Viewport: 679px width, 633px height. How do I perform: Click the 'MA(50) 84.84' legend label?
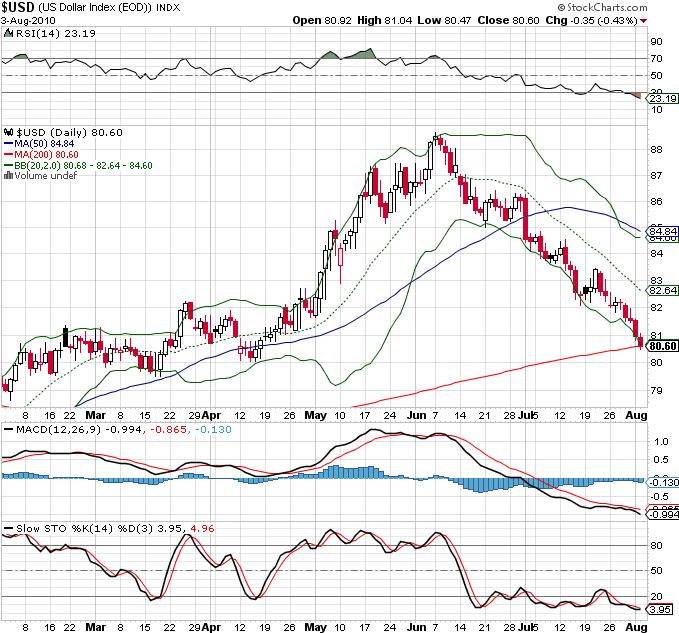point(44,143)
